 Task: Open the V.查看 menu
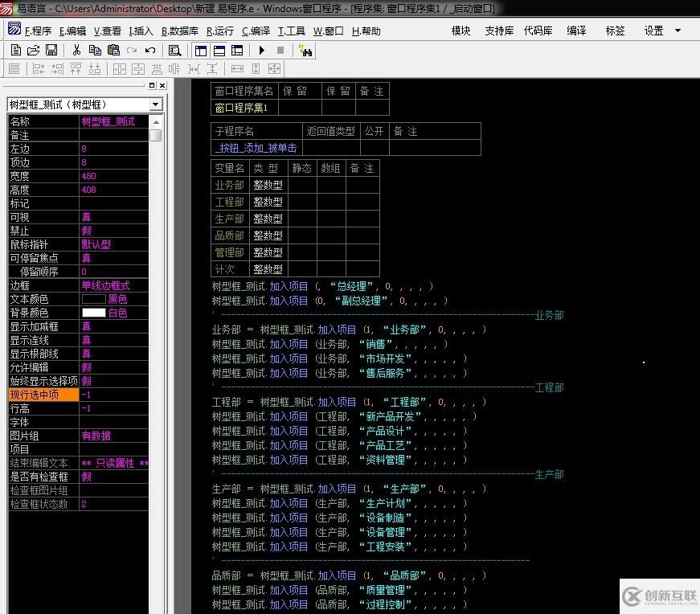pos(107,31)
